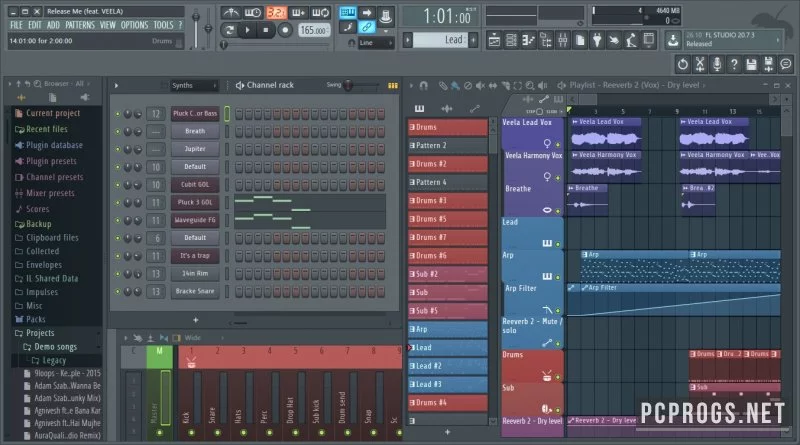This screenshot has width=800, height=445.
Task: Open the mixer view icon in toolbar
Action: pos(563,40)
